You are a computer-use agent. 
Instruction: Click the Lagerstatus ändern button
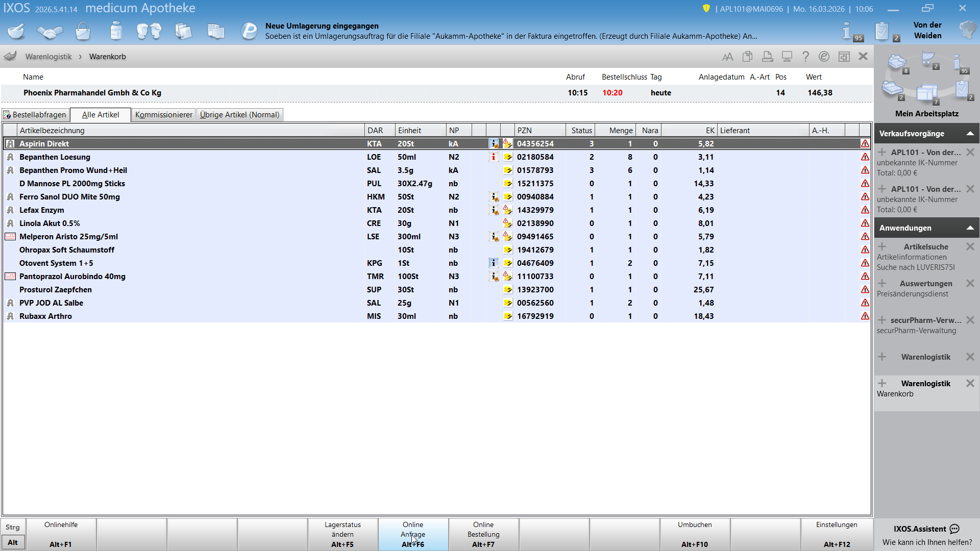click(x=342, y=534)
